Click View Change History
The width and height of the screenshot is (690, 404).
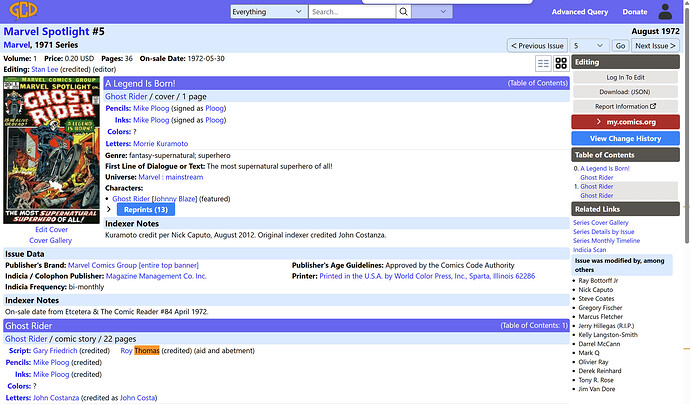[x=625, y=139]
